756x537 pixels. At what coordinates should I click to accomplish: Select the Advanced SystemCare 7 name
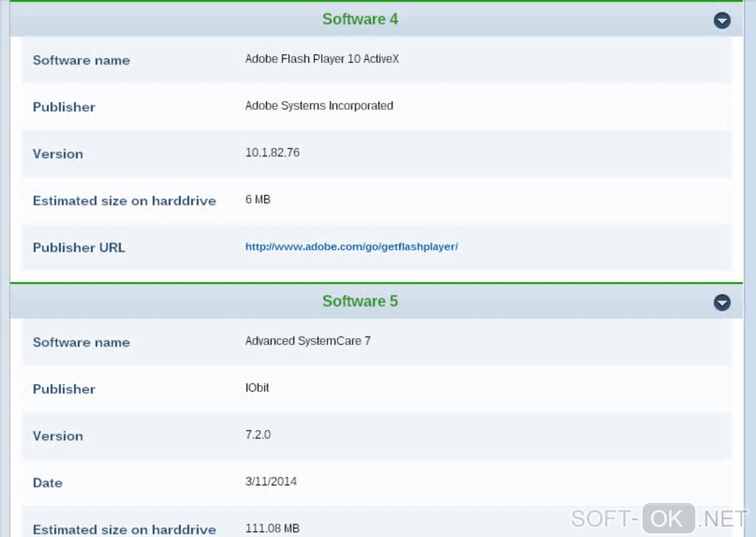(308, 341)
